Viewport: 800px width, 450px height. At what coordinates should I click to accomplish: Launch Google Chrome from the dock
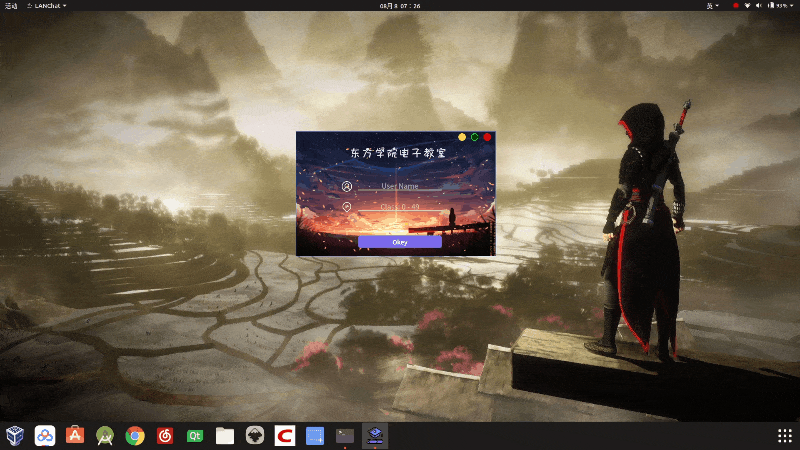pyautogui.click(x=135, y=436)
